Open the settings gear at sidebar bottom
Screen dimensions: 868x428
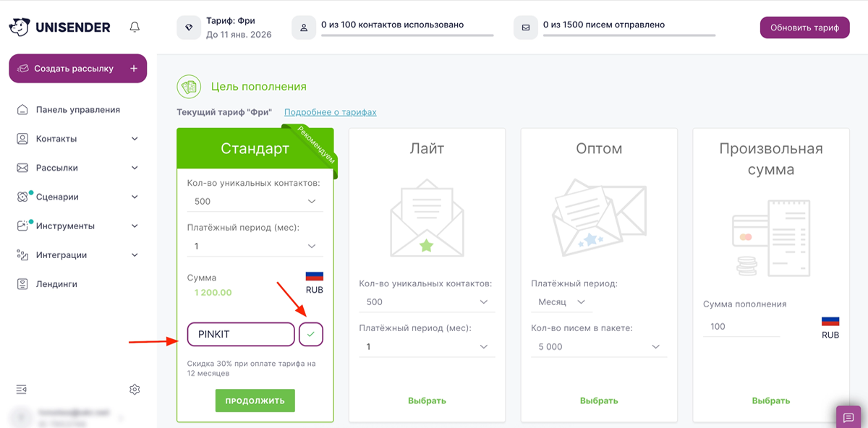[135, 389]
